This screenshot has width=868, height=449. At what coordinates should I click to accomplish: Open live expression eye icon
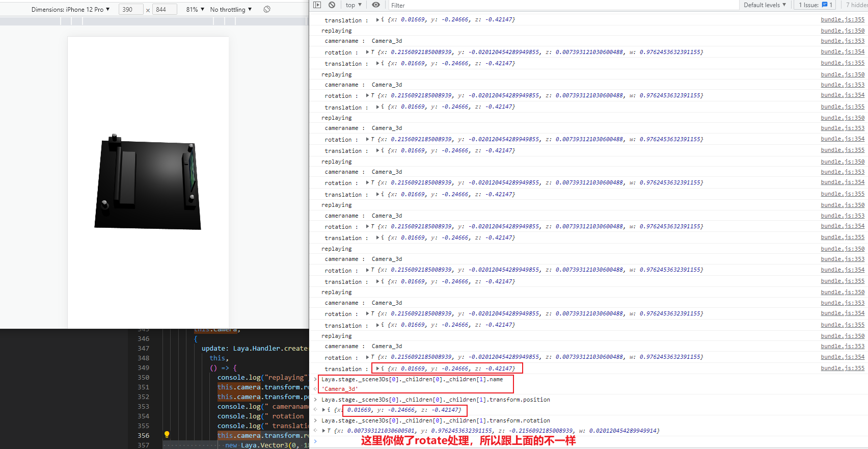click(x=376, y=5)
